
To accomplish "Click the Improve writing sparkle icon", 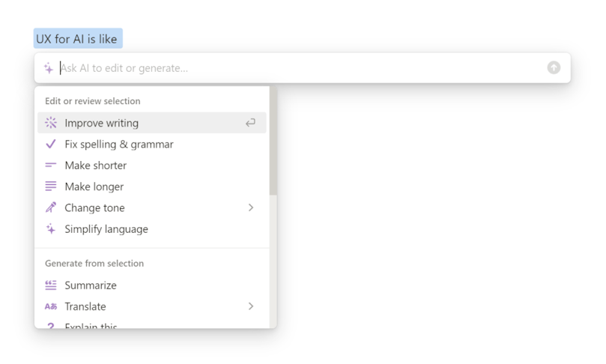I will (51, 123).
